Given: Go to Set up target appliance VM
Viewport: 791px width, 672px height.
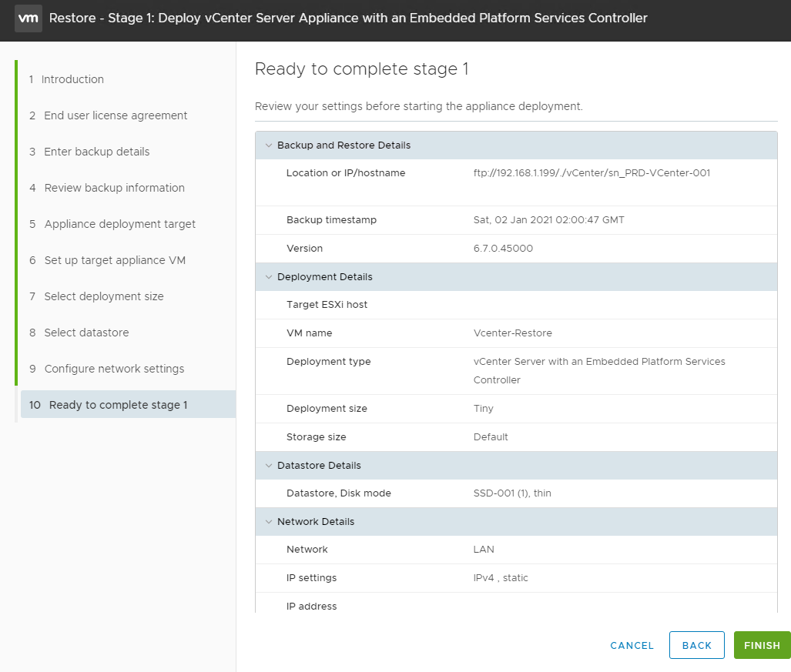Looking at the screenshot, I should tap(115, 260).
